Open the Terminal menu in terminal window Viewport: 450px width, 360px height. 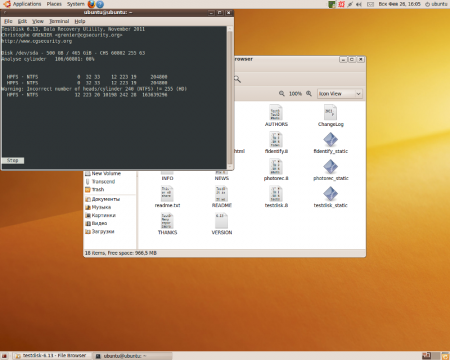pos(59,21)
